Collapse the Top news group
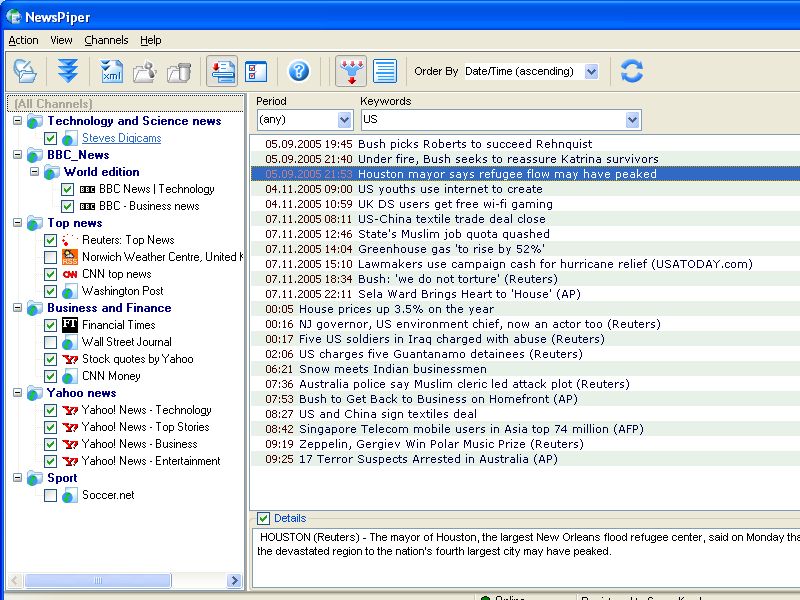The height and width of the screenshot is (600, 800). coord(17,223)
